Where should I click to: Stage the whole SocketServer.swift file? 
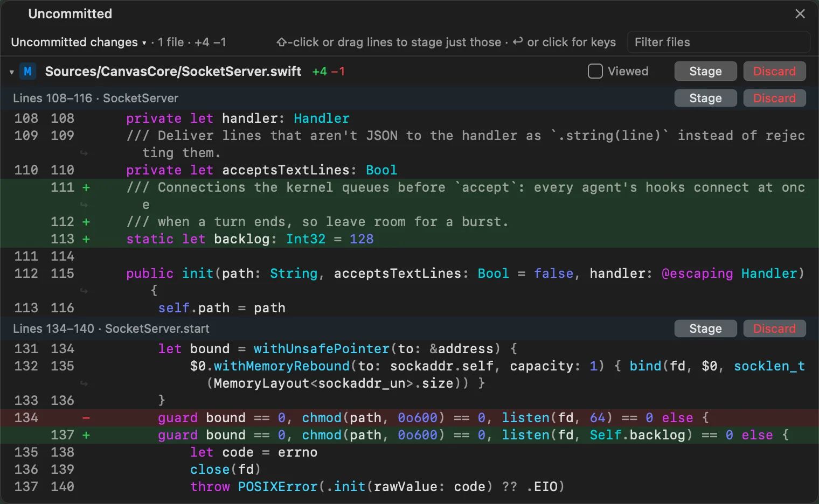(x=705, y=71)
